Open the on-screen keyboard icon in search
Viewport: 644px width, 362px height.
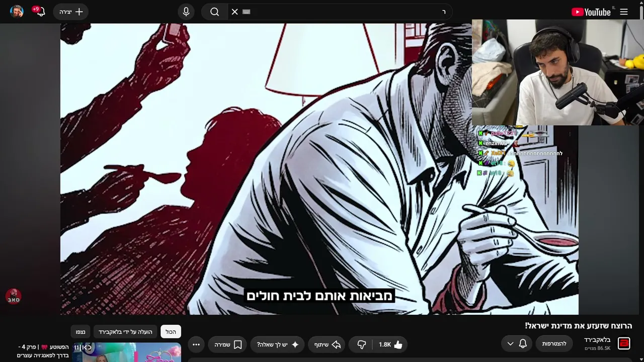[247, 12]
